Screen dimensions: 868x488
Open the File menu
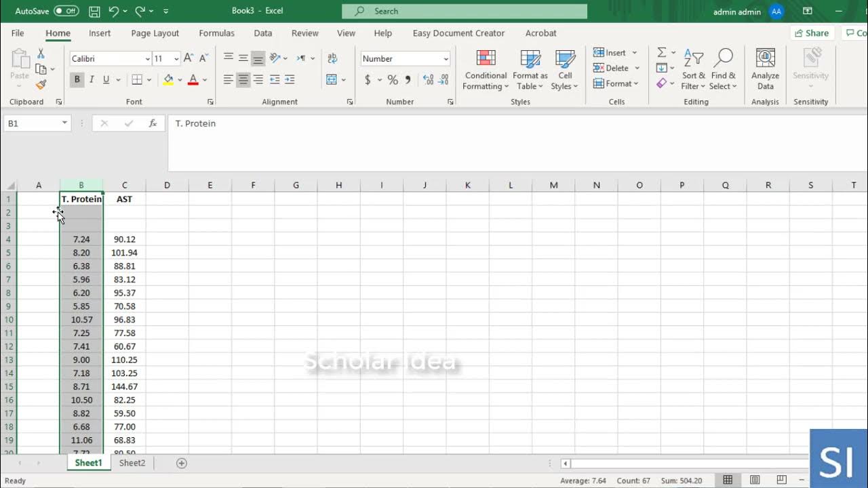18,33
